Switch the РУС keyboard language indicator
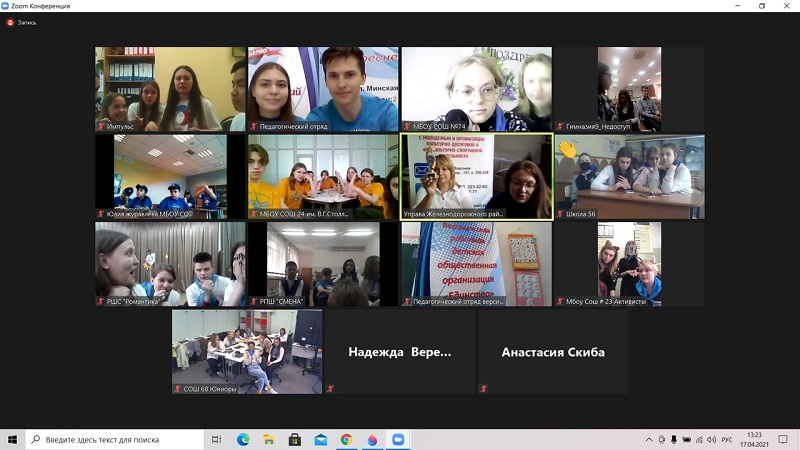The image size is (800, 450). (727, 439)
